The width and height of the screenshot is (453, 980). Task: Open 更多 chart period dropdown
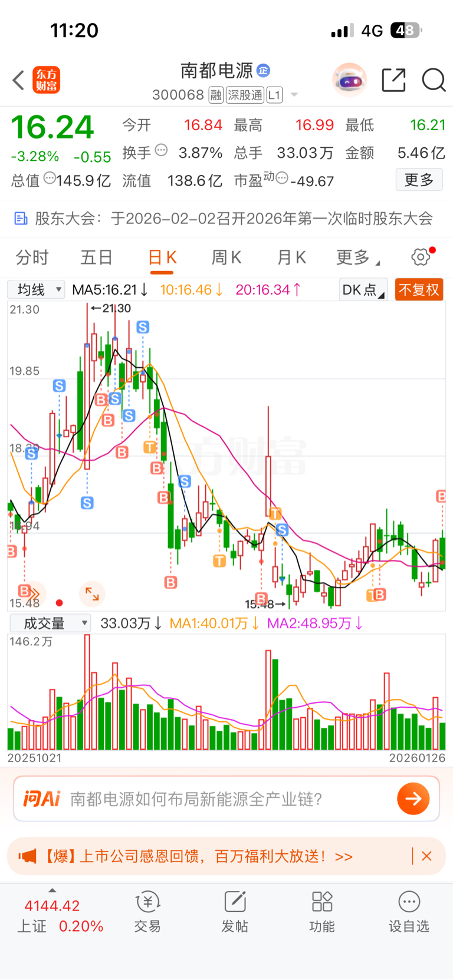(x=357, y=258)
